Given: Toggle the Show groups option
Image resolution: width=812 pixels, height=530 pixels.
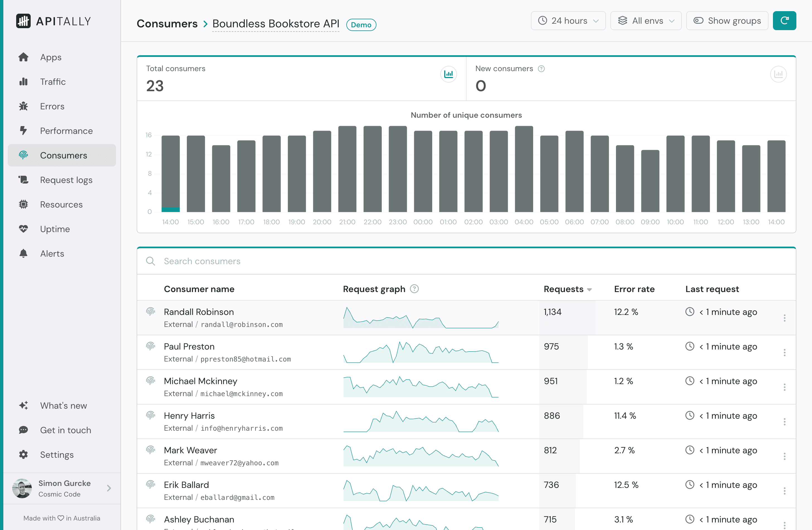Looking at the screenshot, I should (x=727, y=20).
